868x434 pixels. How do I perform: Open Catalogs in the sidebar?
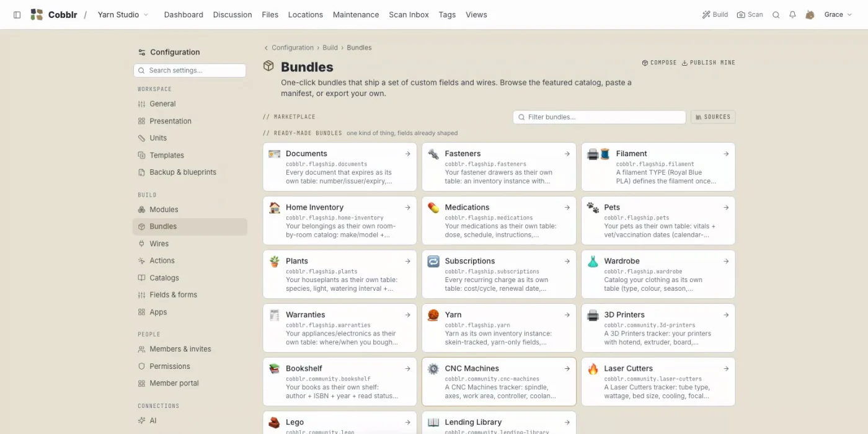pos(190,278)
